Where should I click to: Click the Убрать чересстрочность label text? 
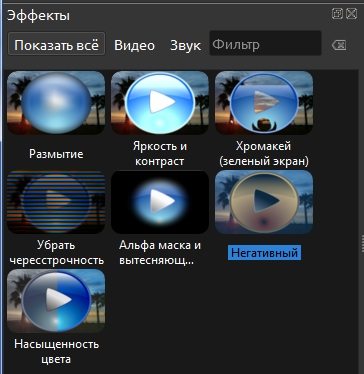pyautogui.click(x=56, y=252)
